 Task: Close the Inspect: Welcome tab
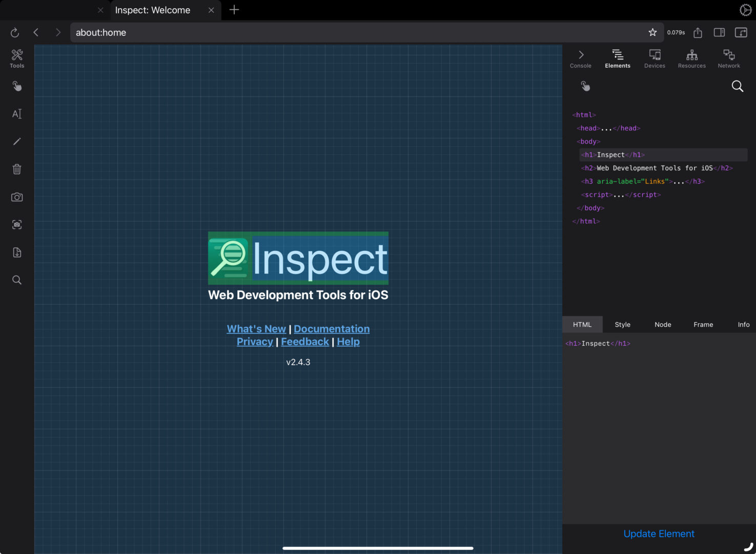point(211,10)
